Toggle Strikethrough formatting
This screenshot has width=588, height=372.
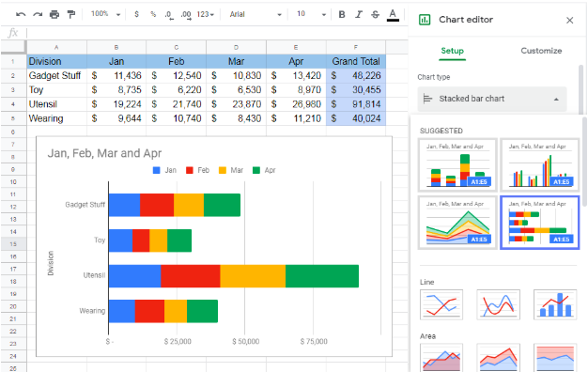click(x=375, y=14)
